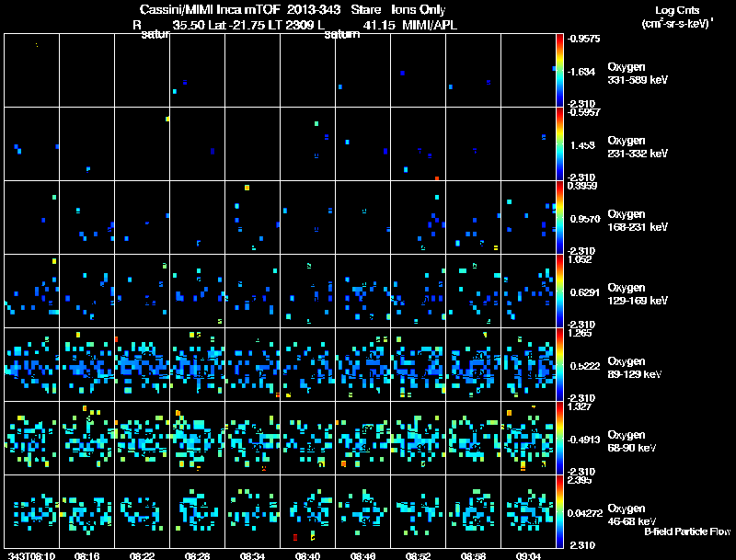Click the B-field Particle Flow label
The width and height of the screenshot is (736, 560).
[686, 531]
